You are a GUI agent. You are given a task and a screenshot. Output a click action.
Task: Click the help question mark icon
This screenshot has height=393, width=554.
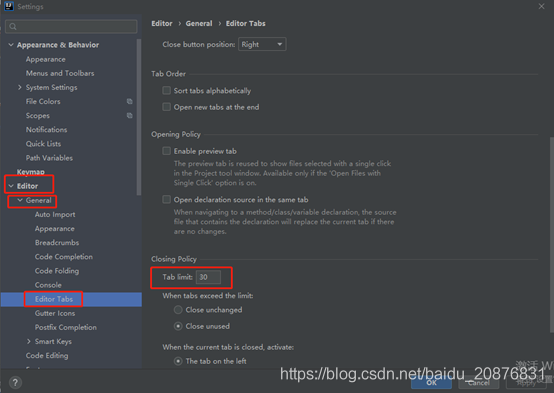(15, 382)
